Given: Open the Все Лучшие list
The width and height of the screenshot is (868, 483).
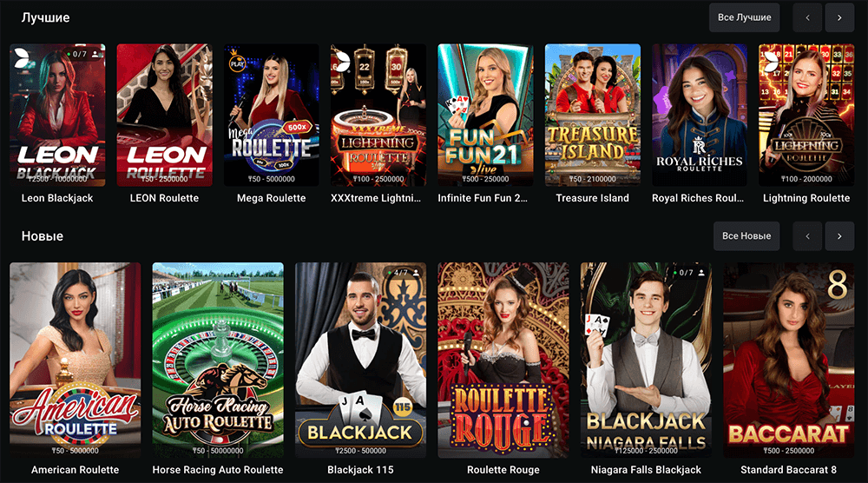Looking at the screenshot, I should coord(744,17).
